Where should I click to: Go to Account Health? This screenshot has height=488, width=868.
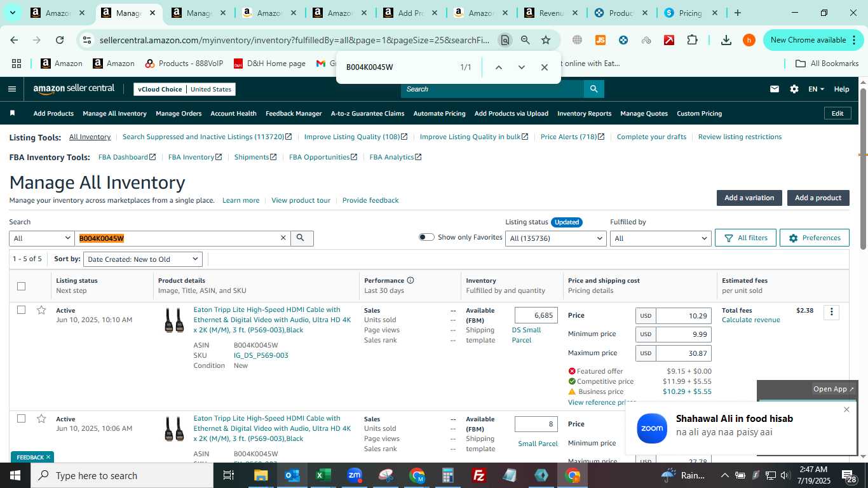click(233, 113)
